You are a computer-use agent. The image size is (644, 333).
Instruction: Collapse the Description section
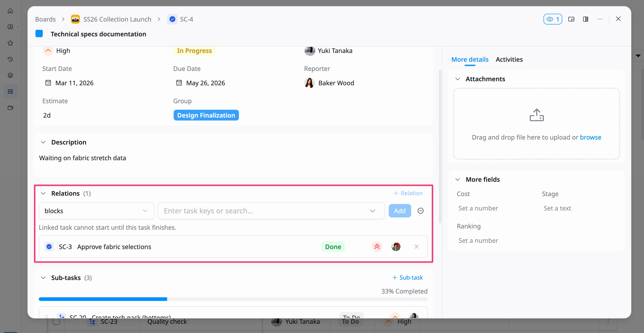tap(43, 142)
